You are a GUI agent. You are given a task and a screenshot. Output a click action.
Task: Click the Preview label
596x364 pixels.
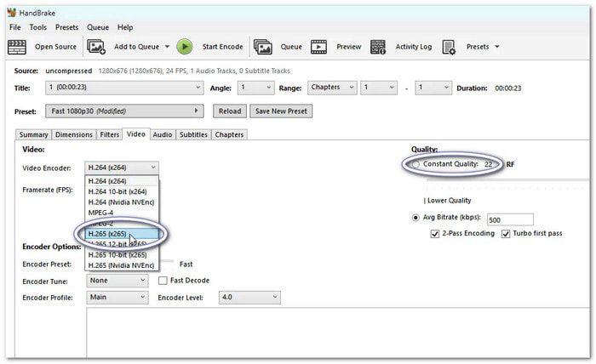(349, 47)
